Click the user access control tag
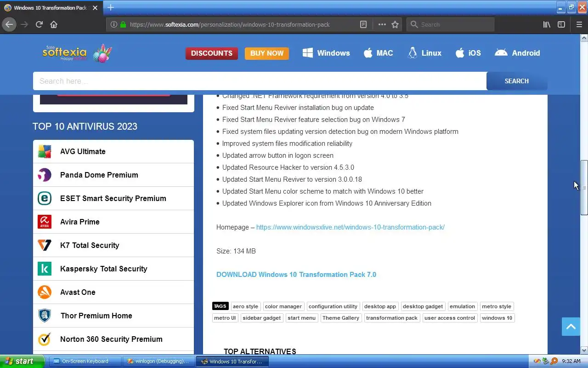Screen dimensions: 588x368 [x=450, y=318]
